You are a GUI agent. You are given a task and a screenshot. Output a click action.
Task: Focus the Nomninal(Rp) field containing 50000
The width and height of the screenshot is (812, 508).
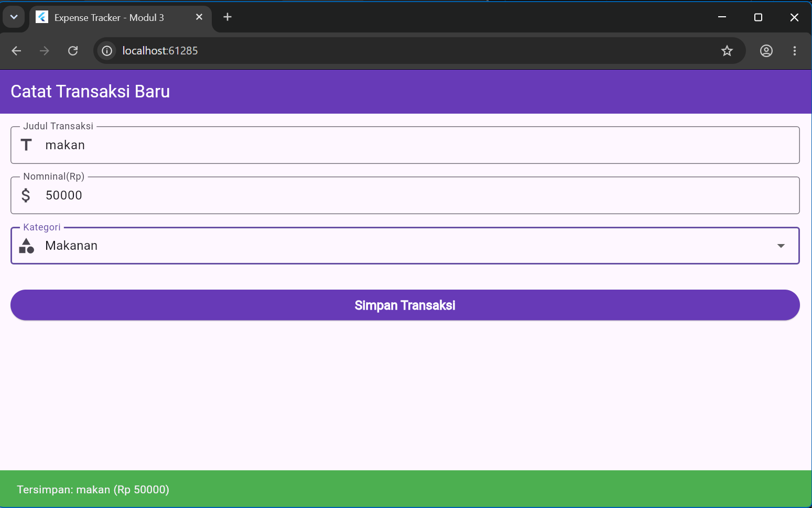405,195
